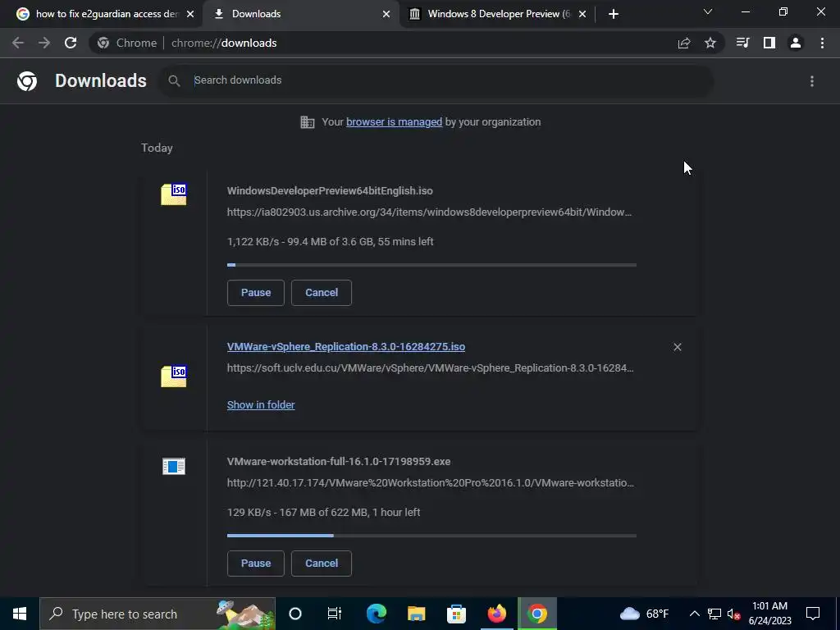Viewport: 840px width, 630px height.
Task: Click the Today date heading
Action: pyautogui.click(x=157, y=148)
